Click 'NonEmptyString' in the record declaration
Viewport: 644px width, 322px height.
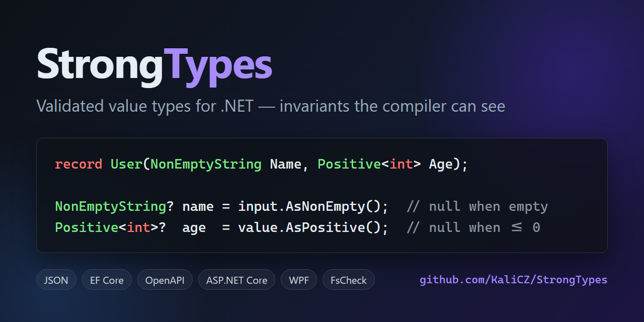(206, 165)
